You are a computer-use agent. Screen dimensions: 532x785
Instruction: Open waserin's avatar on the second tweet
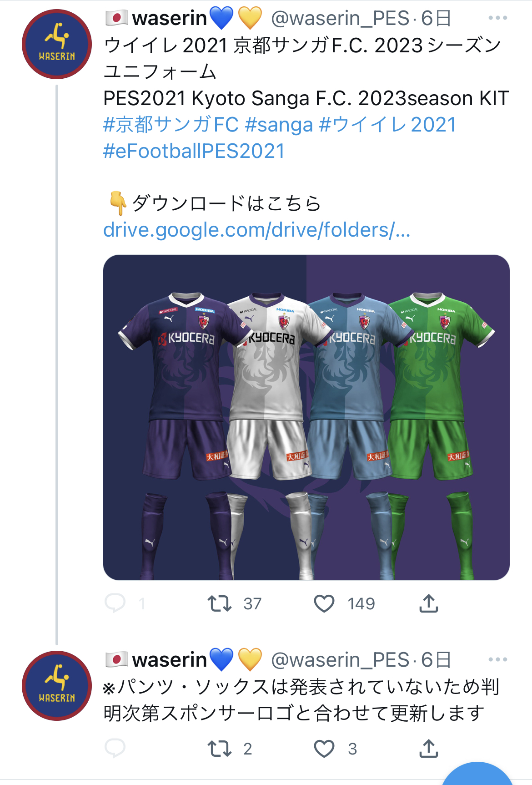(x=57, y=686)
